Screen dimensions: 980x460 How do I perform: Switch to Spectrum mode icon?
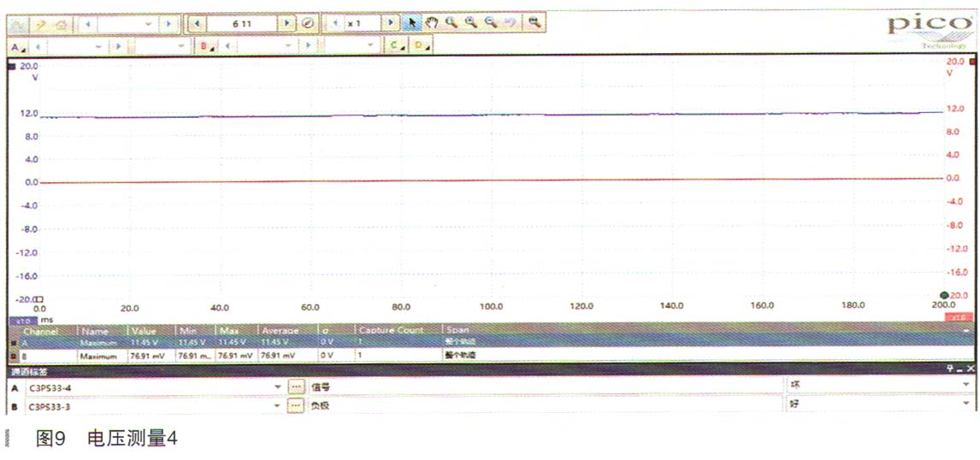tap(62, 24)
